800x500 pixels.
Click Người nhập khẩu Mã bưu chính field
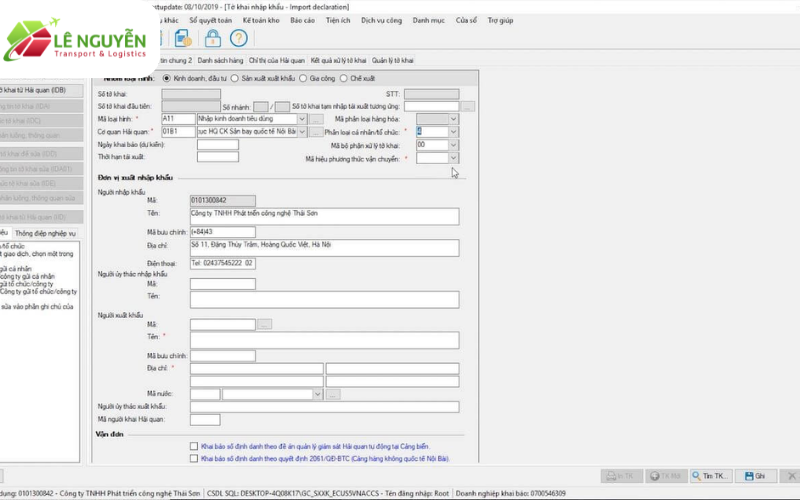coord(223,232)
